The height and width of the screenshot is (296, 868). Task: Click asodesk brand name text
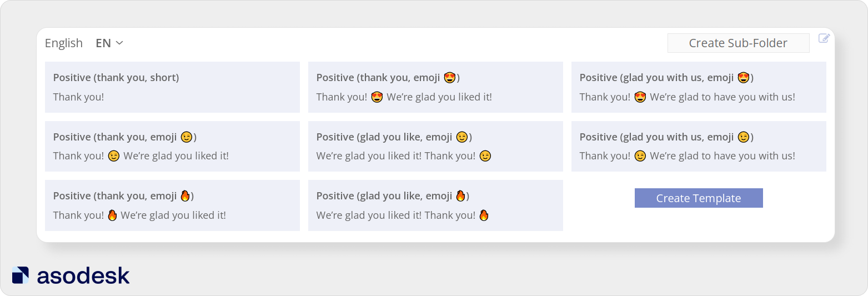[x=83, y=275]
